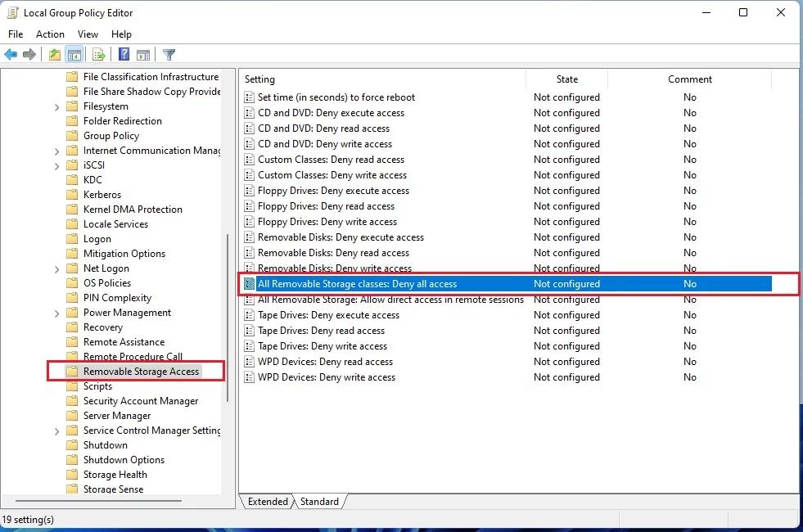Expand the Net Logon tree node

pyautogui.click(x=56, y=268)
